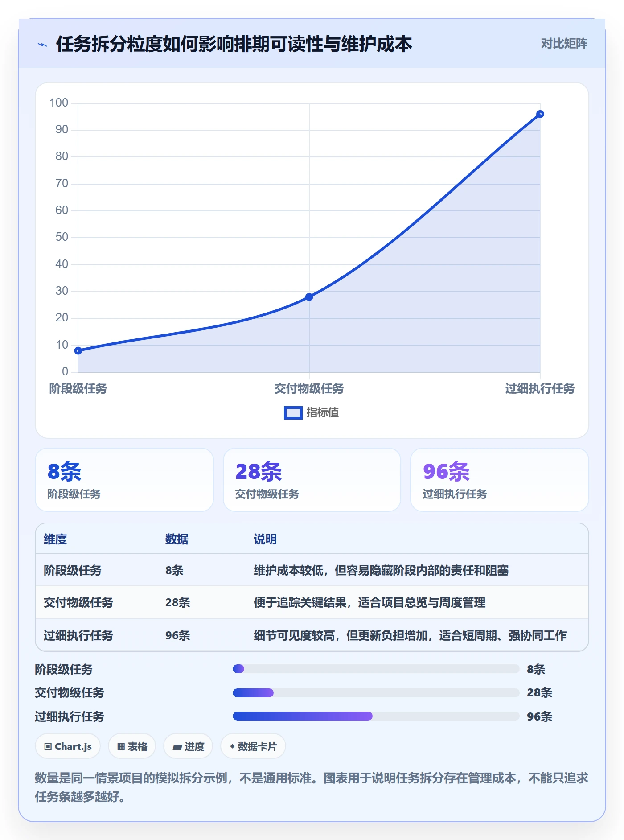Click the 进度 chip

[188, 746]
